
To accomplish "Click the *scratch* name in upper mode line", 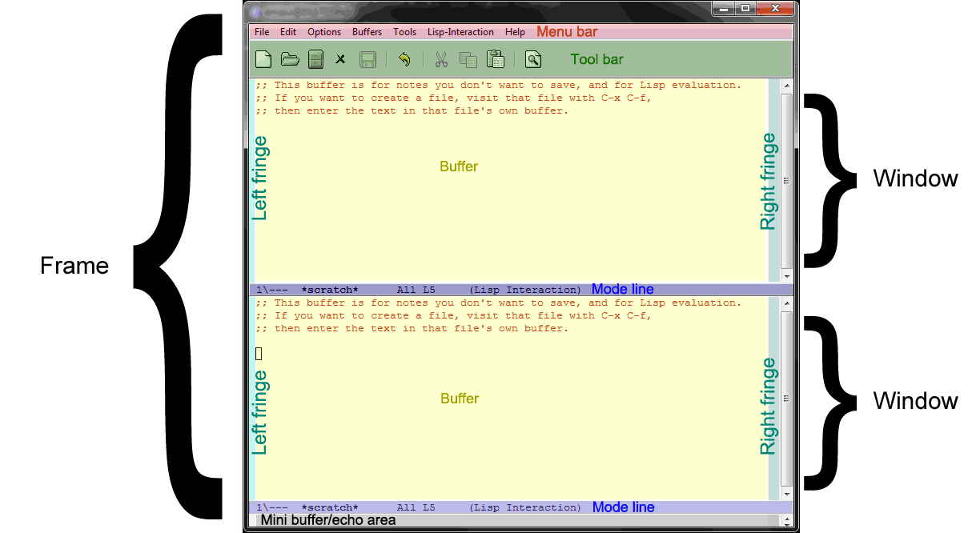I will pyautogui.click(x=329, y=290).
